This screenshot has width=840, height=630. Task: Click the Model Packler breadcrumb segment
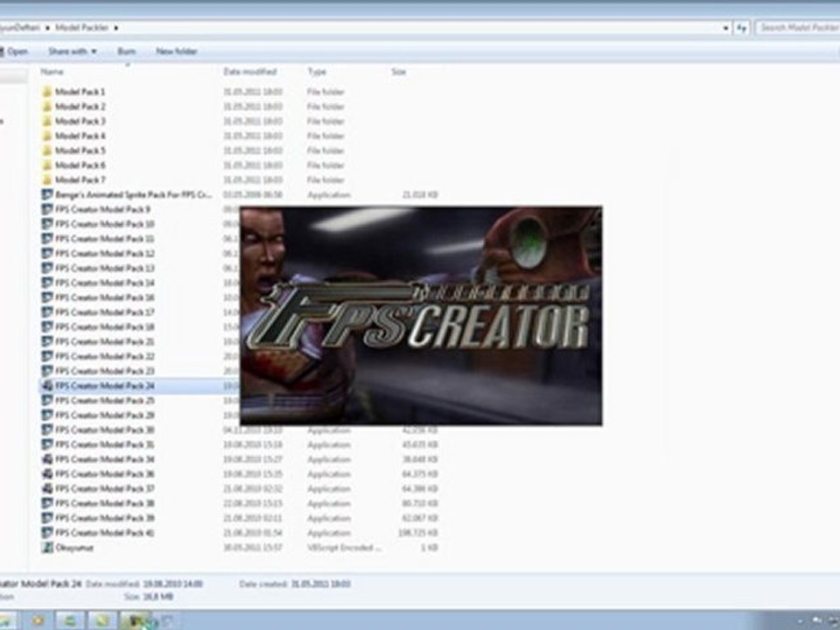(81, 27)
